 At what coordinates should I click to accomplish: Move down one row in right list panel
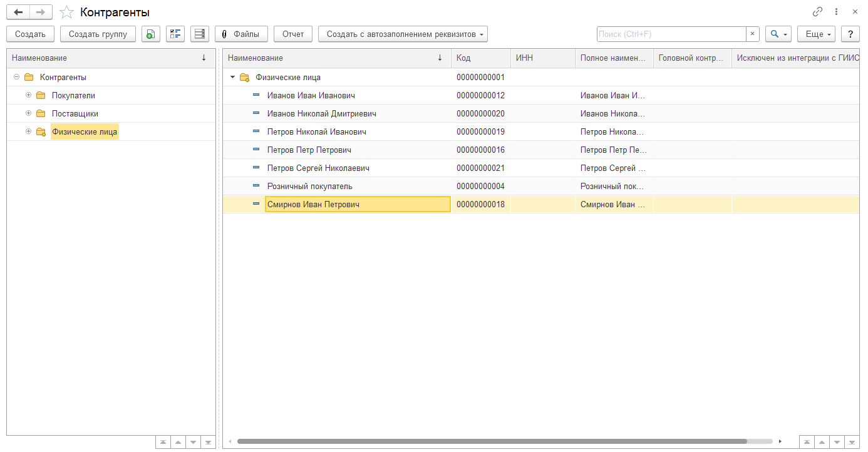[x=837, y=442]
